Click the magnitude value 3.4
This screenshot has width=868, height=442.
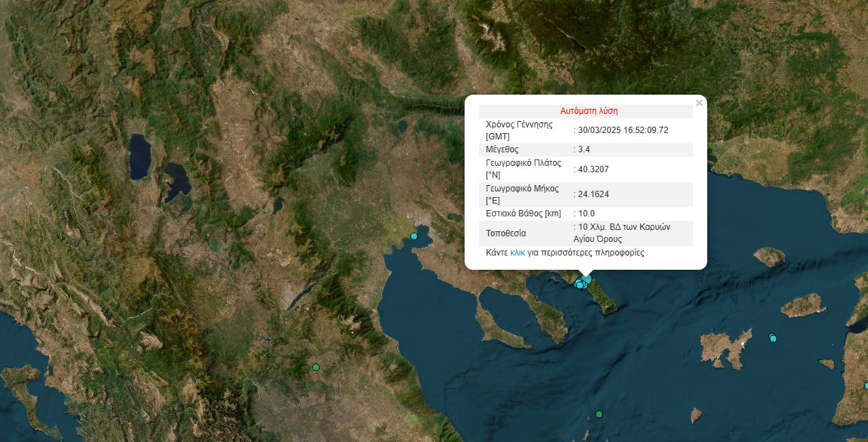tap(584, 149)
